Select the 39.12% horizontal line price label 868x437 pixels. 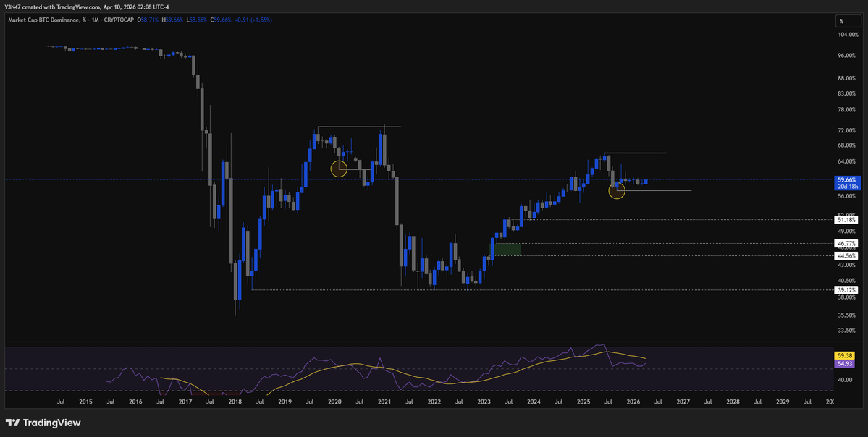(847, 290)
